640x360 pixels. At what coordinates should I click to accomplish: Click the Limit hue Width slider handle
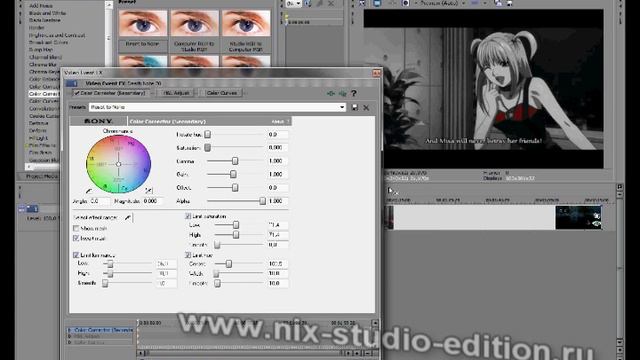click(x=216, y=273)
